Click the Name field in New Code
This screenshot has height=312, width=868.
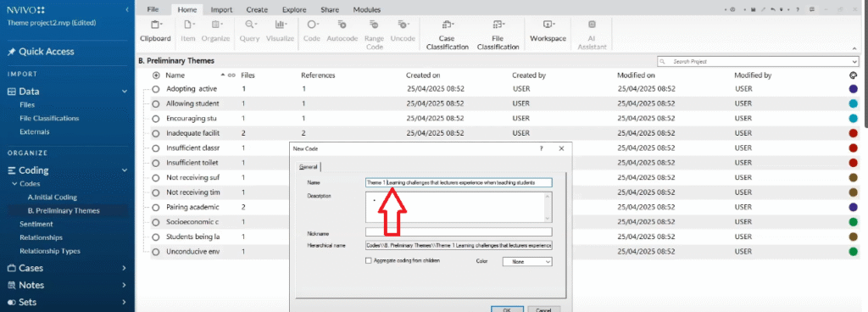tap(459, 182)
